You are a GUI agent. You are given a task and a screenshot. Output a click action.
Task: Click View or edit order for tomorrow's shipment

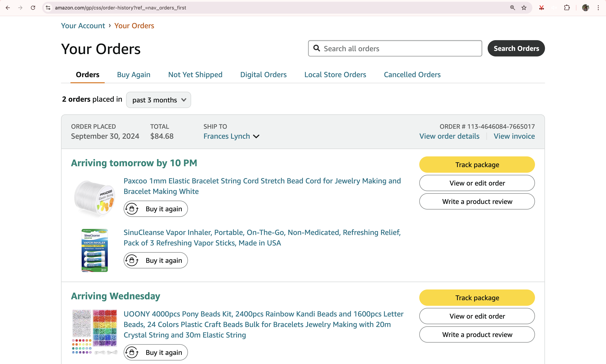click(x=477, y=183)
